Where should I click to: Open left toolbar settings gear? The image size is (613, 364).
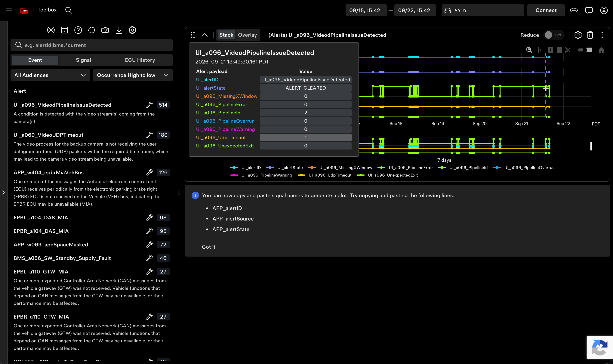132,30
